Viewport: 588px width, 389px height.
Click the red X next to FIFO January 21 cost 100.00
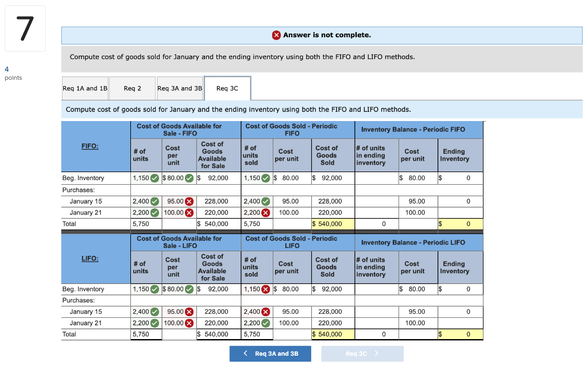tap(189, 212)
